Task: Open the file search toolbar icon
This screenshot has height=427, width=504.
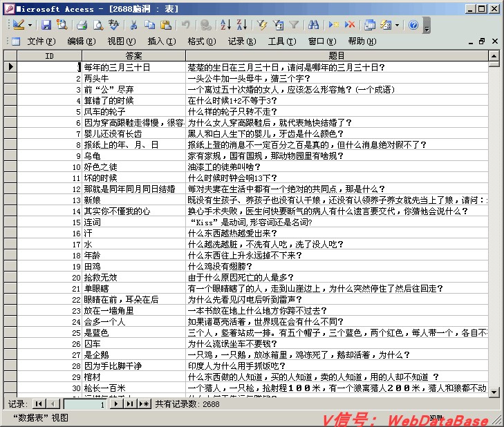Action: [62, 25]
